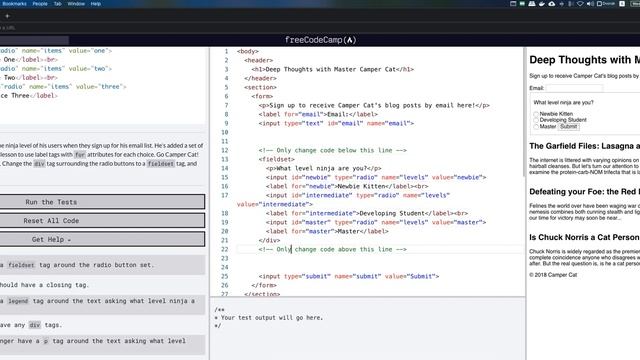The height and width of the screenshot is (360, 640).
Task: Click the code editor vertical scrollbar
Action: (x=523, y=112)
